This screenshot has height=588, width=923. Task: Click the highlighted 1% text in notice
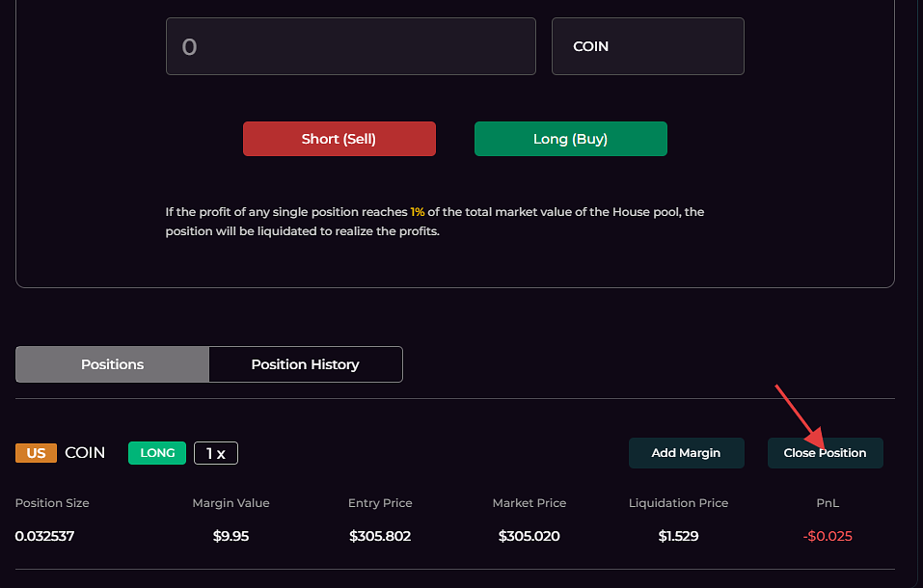418,212
